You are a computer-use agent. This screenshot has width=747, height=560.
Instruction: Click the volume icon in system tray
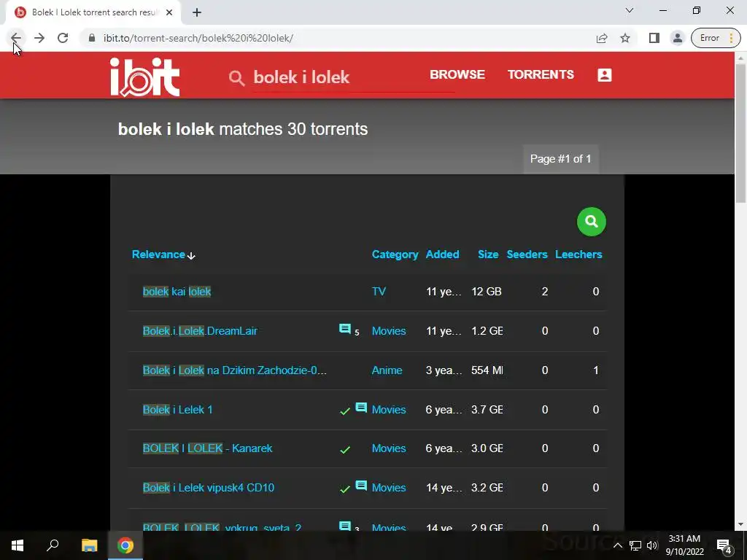coord(652,545)
